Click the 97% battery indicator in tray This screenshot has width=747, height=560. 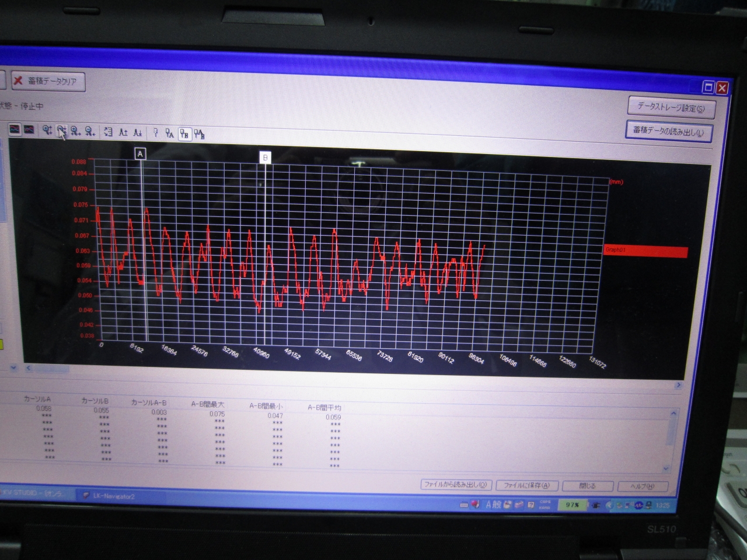click(x=572, y=505)
